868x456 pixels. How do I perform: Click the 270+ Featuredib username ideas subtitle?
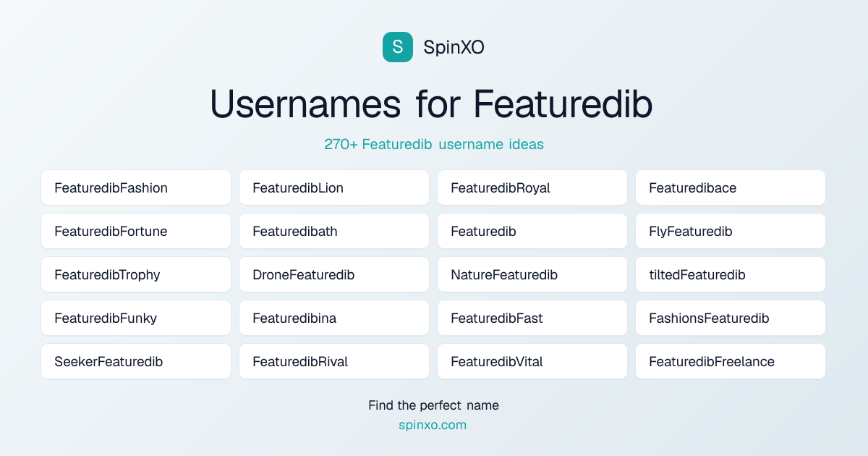(434, 144)
